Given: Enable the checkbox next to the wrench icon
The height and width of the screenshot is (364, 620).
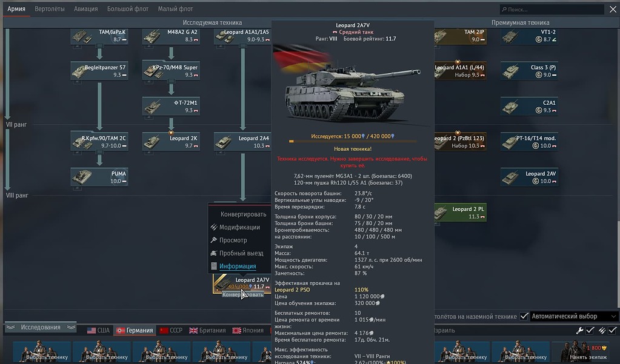Looking at the screenshot, I should 589,330.
